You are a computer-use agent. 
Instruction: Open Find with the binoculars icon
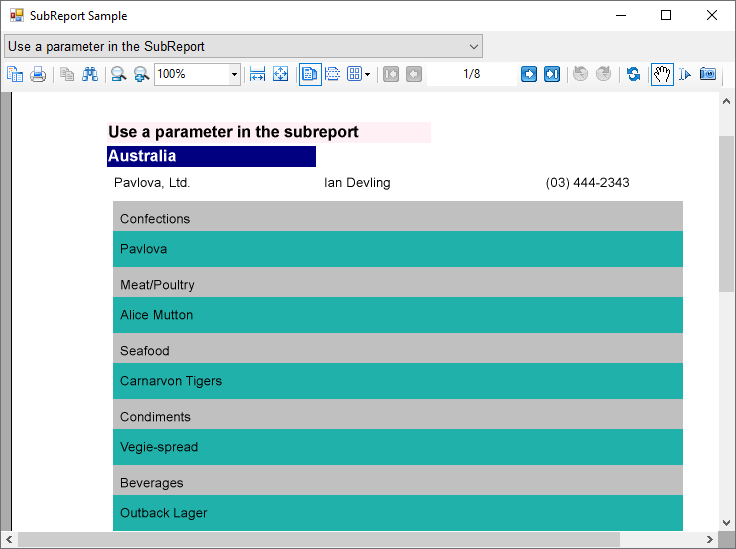click(x=90, y=74)
